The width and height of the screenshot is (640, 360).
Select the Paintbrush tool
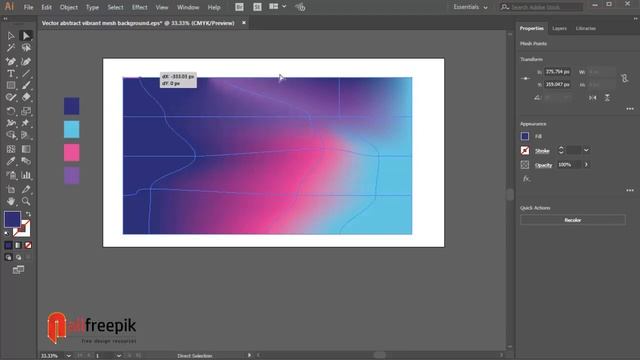(x=26, y=86)
